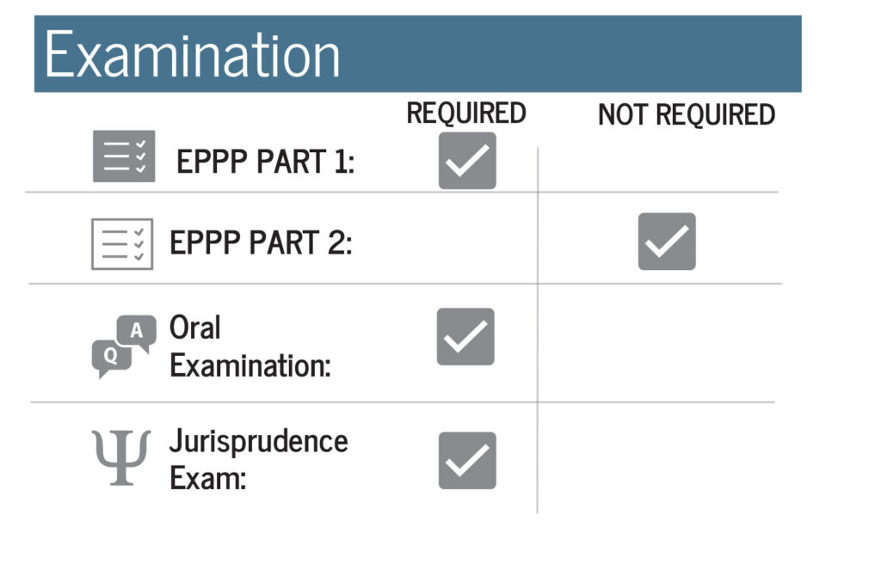Screen dimensions: 881x588
Task: Click the outlined EPPP Part 2 checklist icon
Action: (122, 244)
